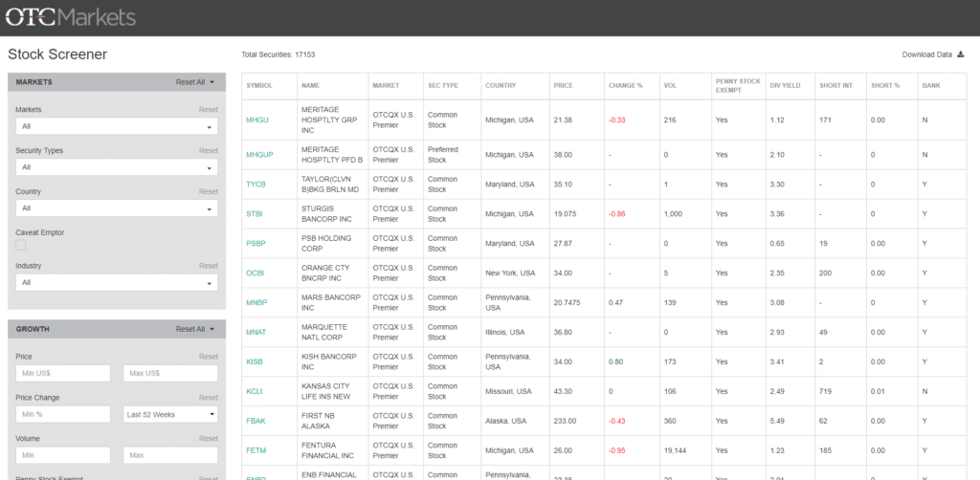Expand Reset All in Markets panel
Viewport: 980px width, 480px height.
(x=194, y=82)
